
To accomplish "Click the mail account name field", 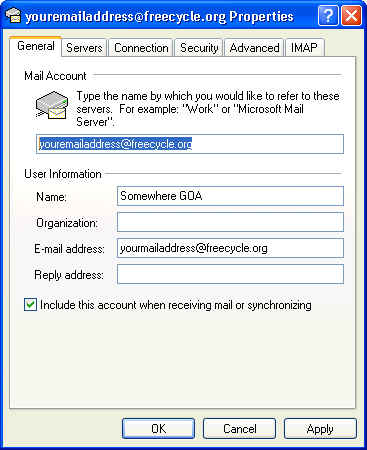I will click(x=190, y=144).
